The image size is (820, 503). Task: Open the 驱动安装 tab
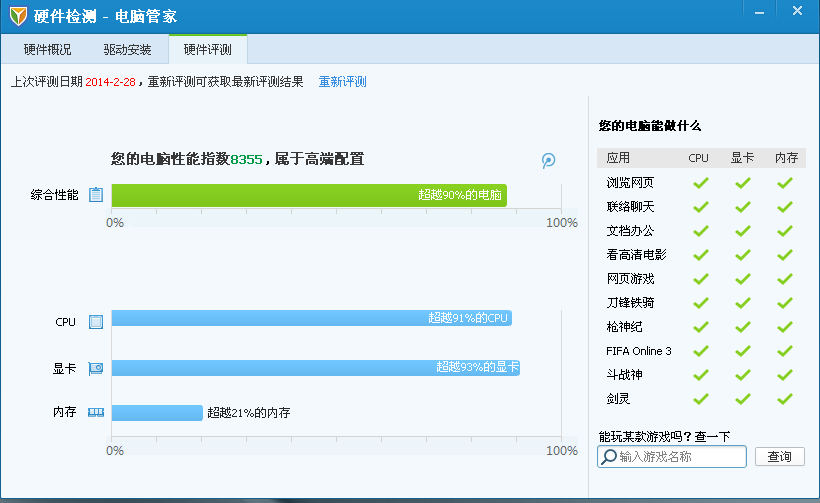(127, 49)
